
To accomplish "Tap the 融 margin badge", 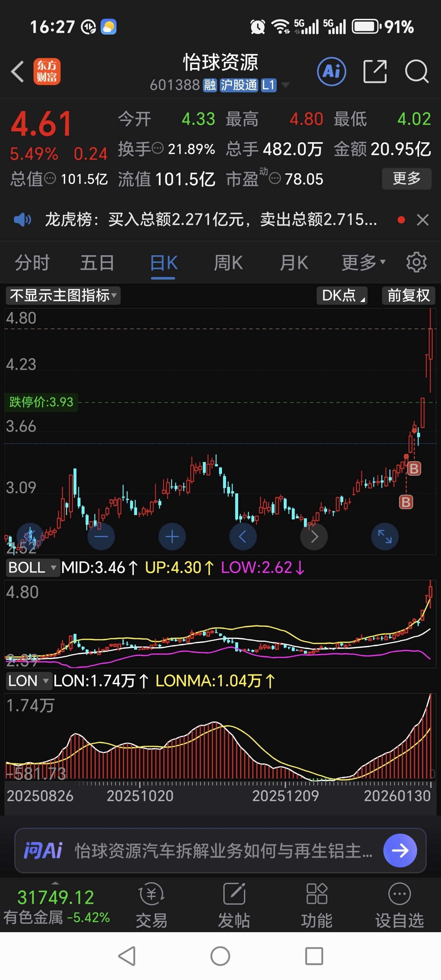I will 210,85.
